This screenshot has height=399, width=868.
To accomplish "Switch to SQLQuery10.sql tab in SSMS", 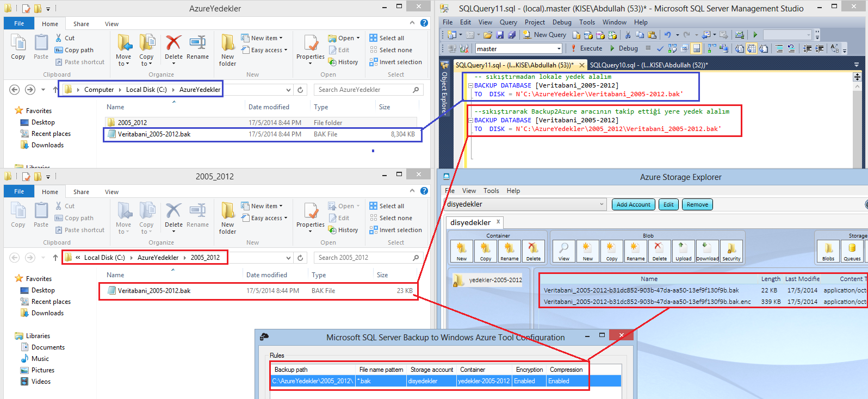I will (648, 65).
